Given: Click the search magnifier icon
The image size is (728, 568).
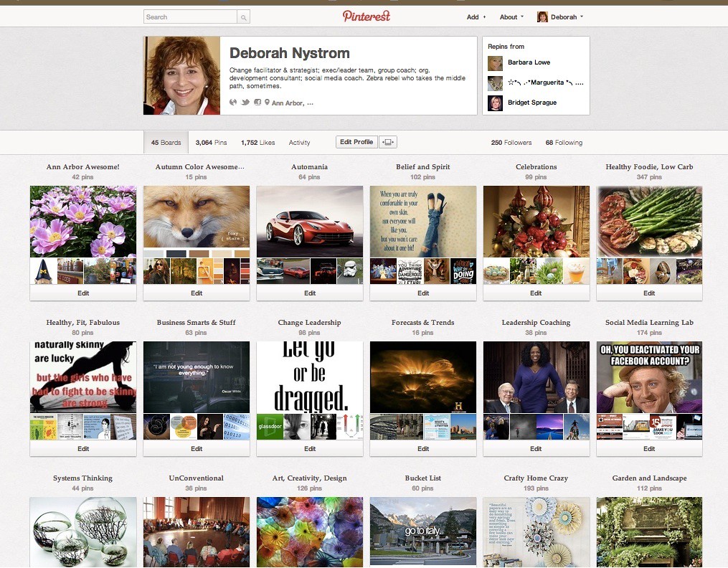Looking at the screenshot, I should coord(244,17).
